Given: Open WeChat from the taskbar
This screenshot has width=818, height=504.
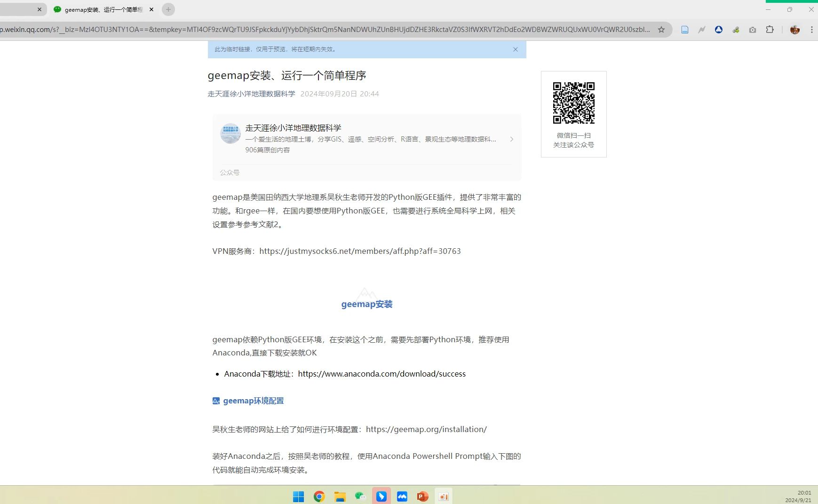Looking at the screenshot, I should coord(361,496).
